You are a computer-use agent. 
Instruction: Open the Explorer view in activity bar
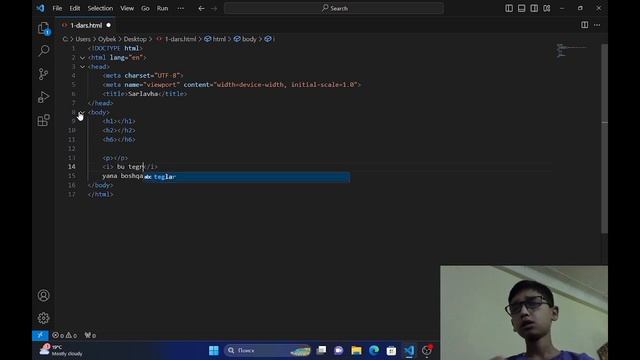44,28
